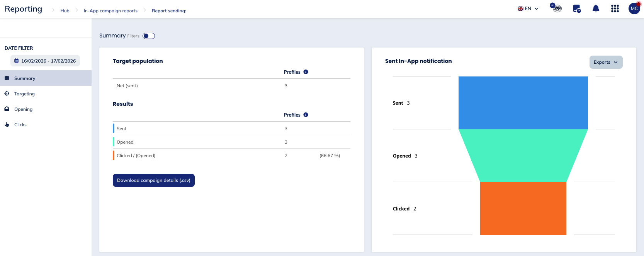Download campaign details as CSV
The image size is (644, 256).
153,180
